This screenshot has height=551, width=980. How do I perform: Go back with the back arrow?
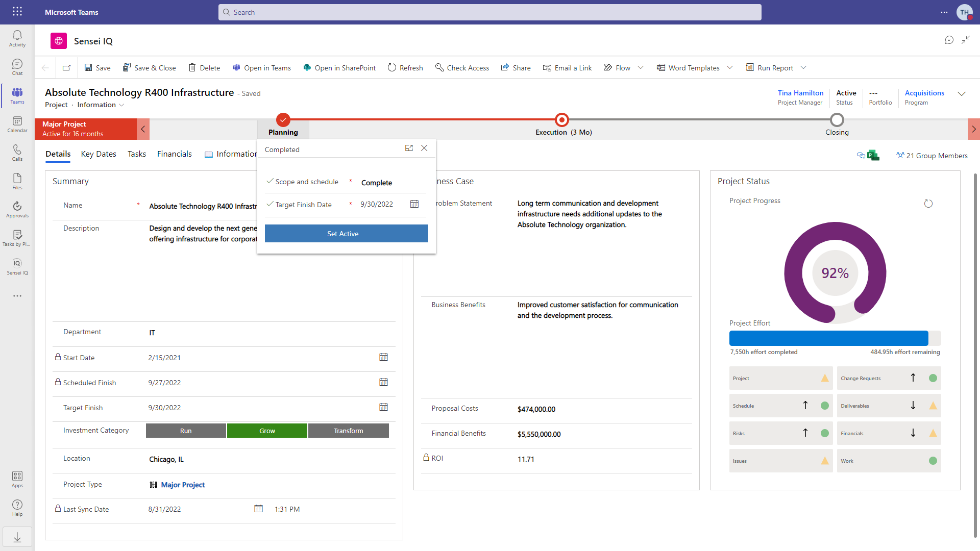(45, 68)
